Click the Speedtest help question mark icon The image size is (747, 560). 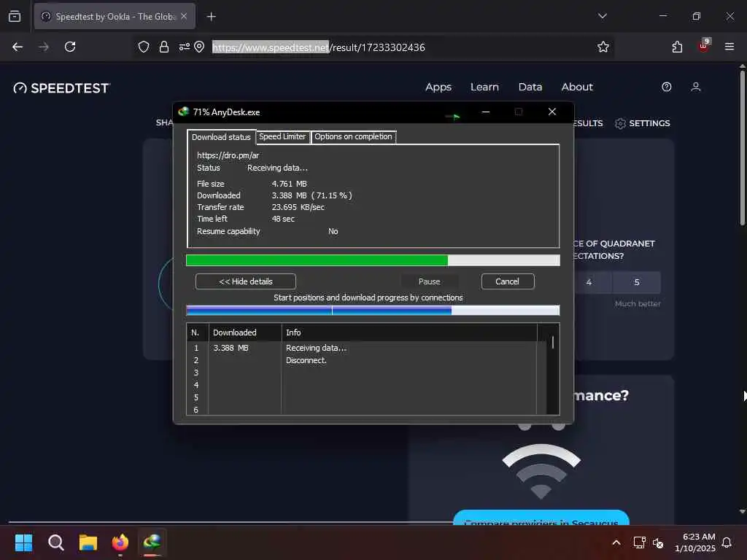(x=667, y=87)
